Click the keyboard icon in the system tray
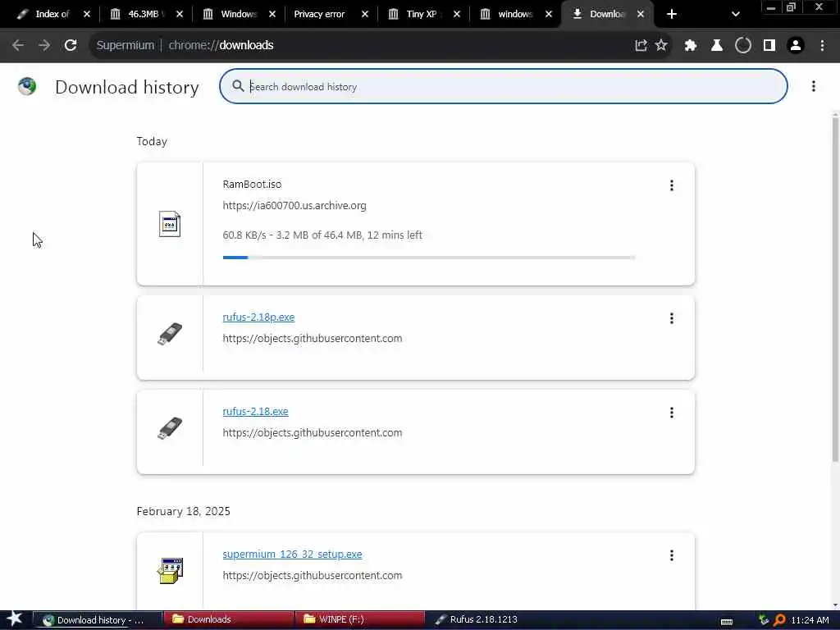The height and width of the screenshot is (630, 840). click(x=727, y=621)
